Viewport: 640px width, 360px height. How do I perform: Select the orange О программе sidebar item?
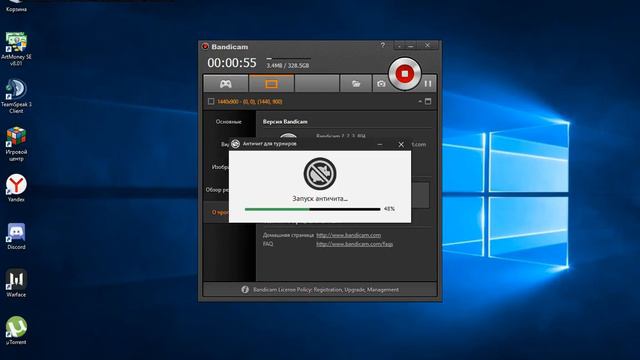[x=220, y=212]
